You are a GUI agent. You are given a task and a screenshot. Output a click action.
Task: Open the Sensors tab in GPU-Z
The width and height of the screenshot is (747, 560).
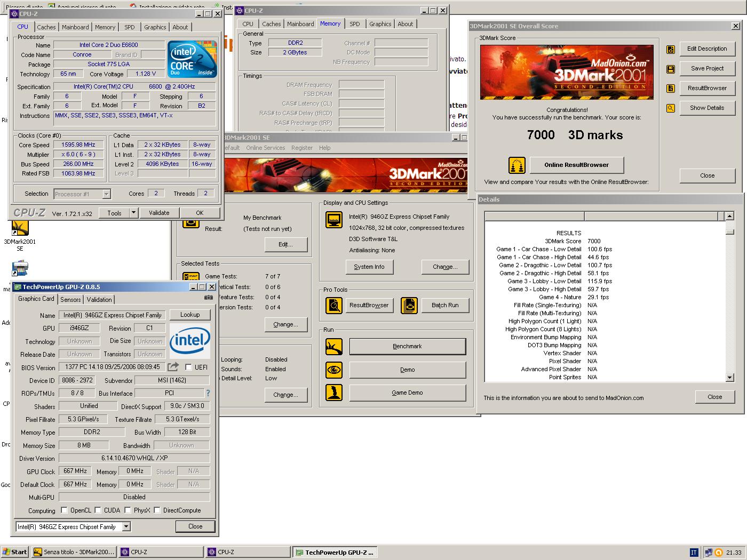pos(70,300)
